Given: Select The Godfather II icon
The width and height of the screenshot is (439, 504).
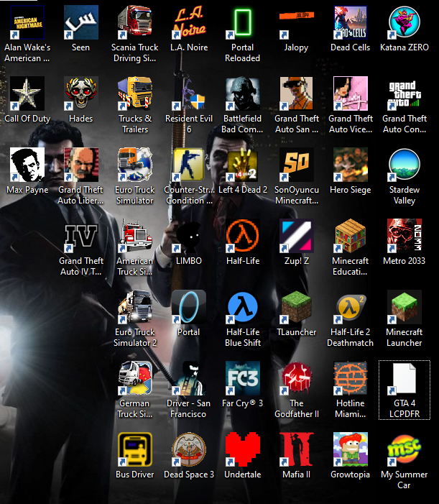Looking at the screenshot, I should (x=297, y=378).
